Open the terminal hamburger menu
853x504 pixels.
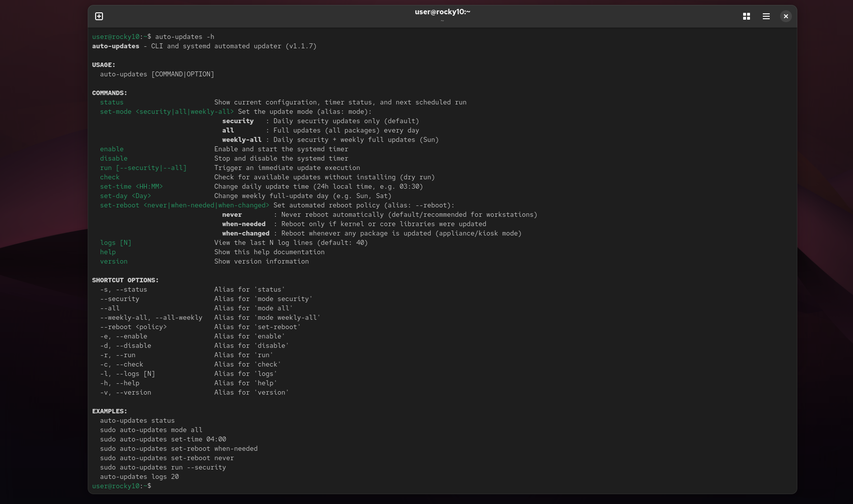coord(766,16)
